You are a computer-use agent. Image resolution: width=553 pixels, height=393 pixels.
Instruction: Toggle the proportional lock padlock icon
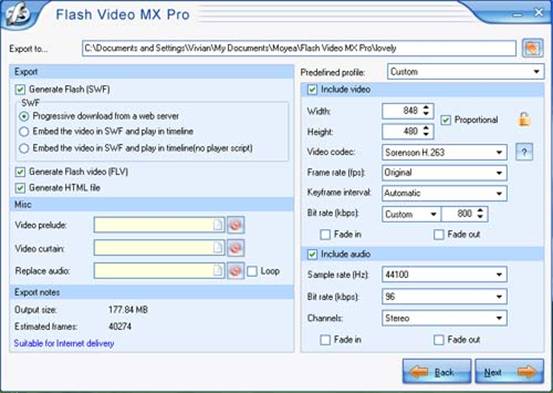click(x=524, y=120)
